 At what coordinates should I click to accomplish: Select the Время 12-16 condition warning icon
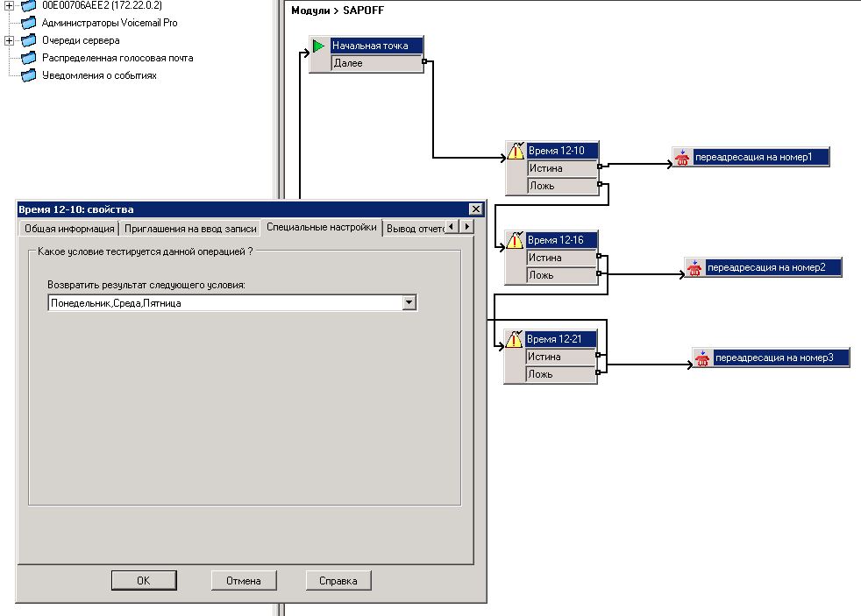click(515, 240)
